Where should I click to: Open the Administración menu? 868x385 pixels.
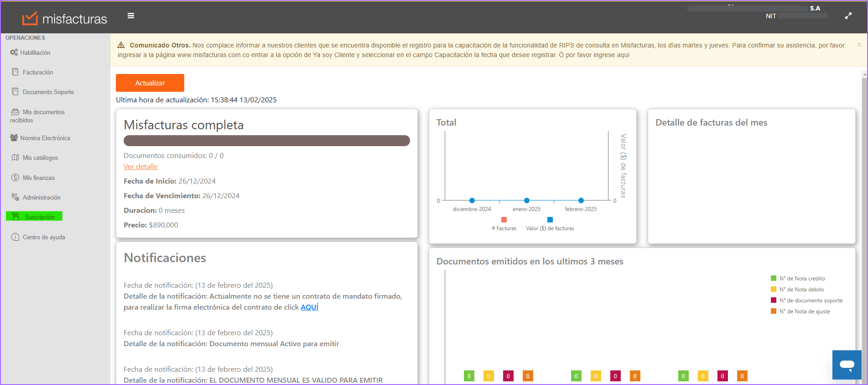pos(42,197)
